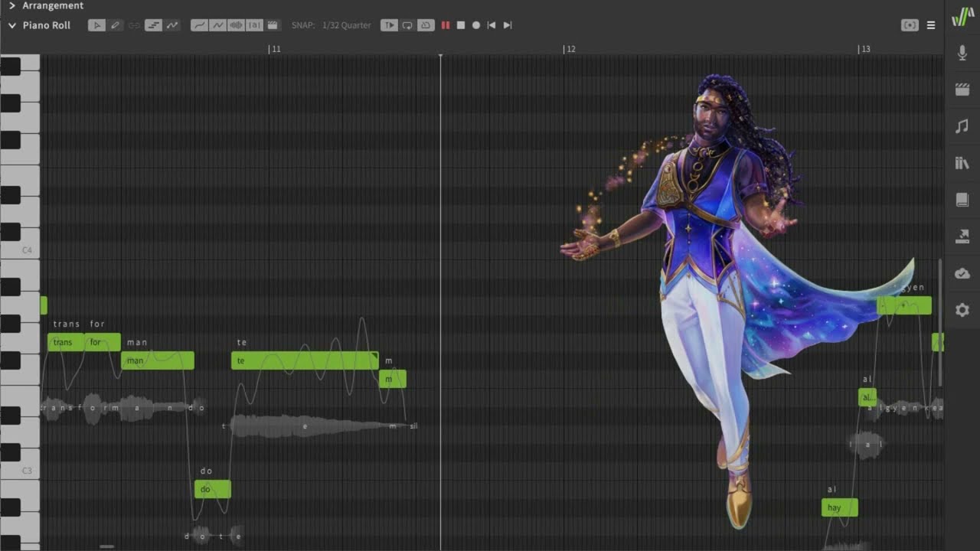Click the measure 13 marker on ruler

[864, 49]
